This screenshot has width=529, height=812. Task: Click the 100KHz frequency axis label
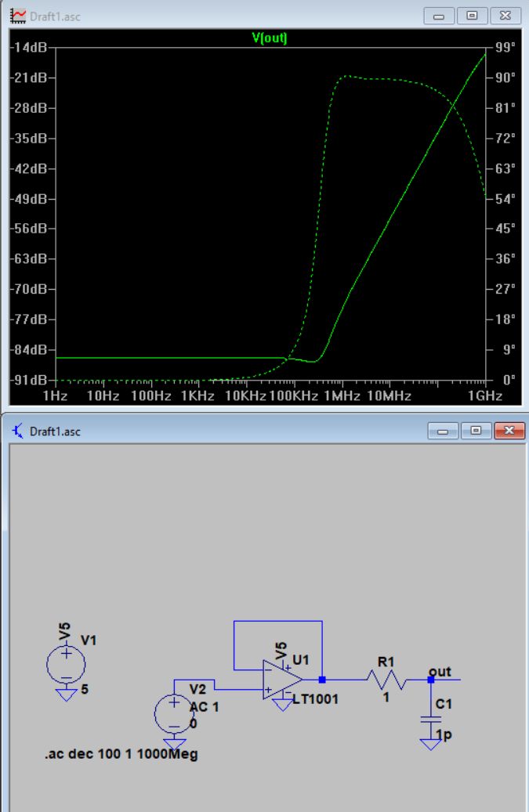[x=293, y=396]
